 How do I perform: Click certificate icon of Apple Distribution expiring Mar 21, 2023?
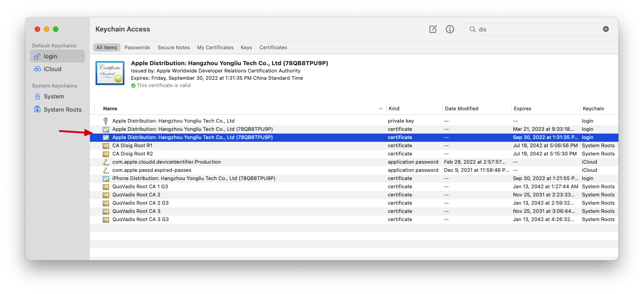106,129
